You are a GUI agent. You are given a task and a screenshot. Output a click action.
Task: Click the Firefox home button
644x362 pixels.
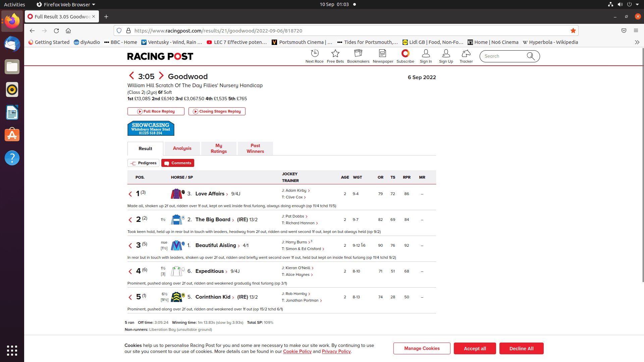tap(68, 31)
